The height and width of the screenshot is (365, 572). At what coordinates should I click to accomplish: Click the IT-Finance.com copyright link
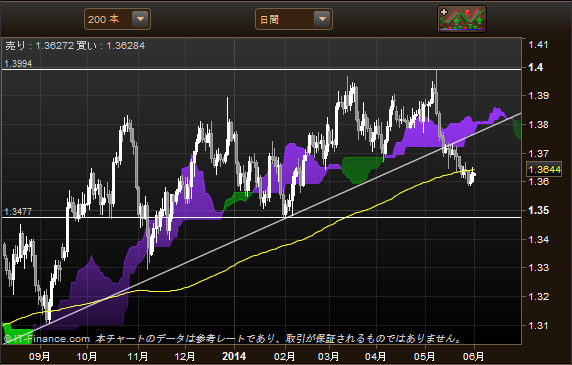click(x=46, y=339)
